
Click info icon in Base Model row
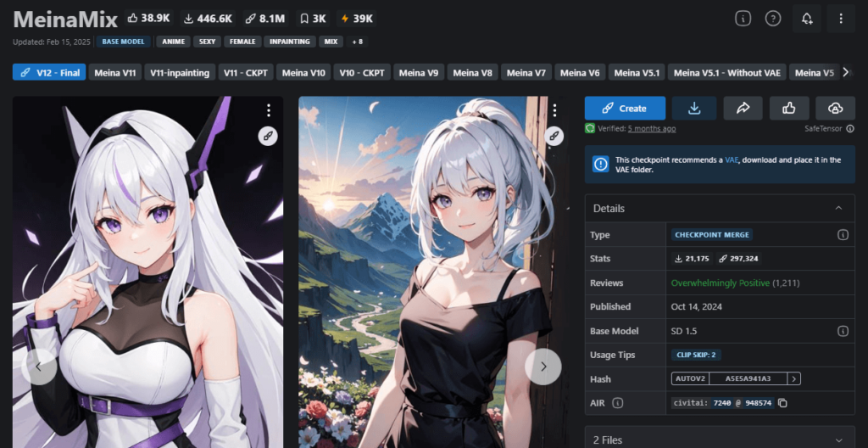coord(843,331)
